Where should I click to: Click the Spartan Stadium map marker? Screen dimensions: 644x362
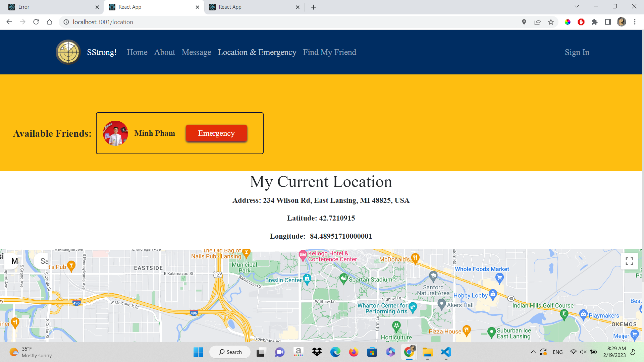343,278
